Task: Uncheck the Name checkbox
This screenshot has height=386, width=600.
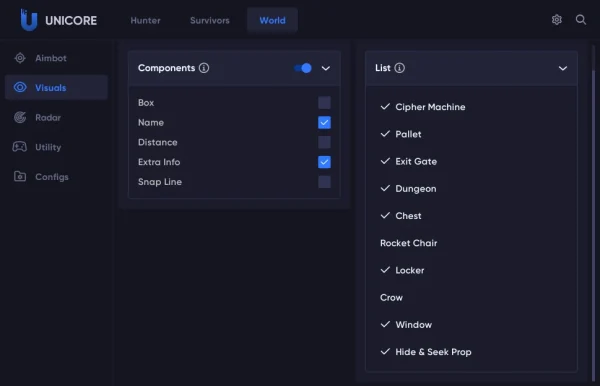Action: (x=324, y=122)
